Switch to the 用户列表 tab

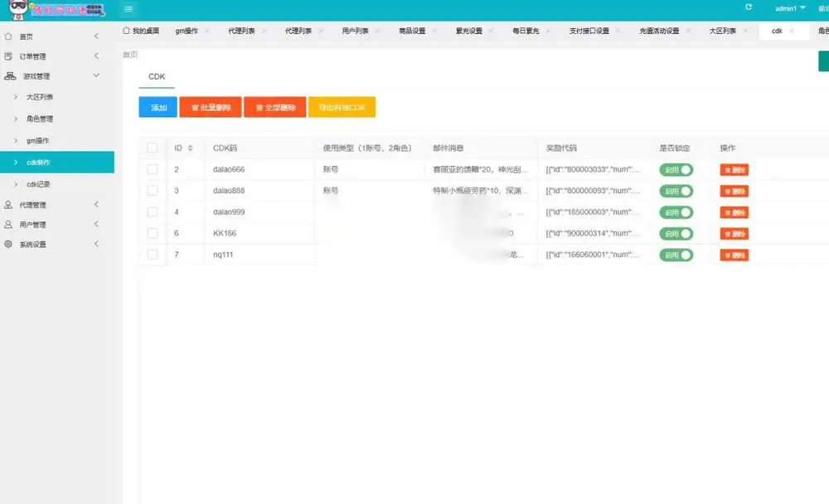356,31
